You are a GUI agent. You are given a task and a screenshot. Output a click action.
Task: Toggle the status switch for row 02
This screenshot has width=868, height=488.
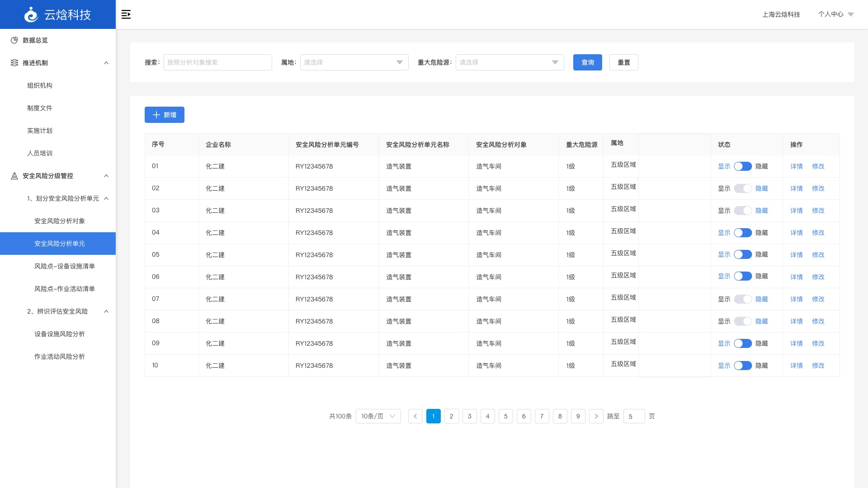tap(742, 188)
